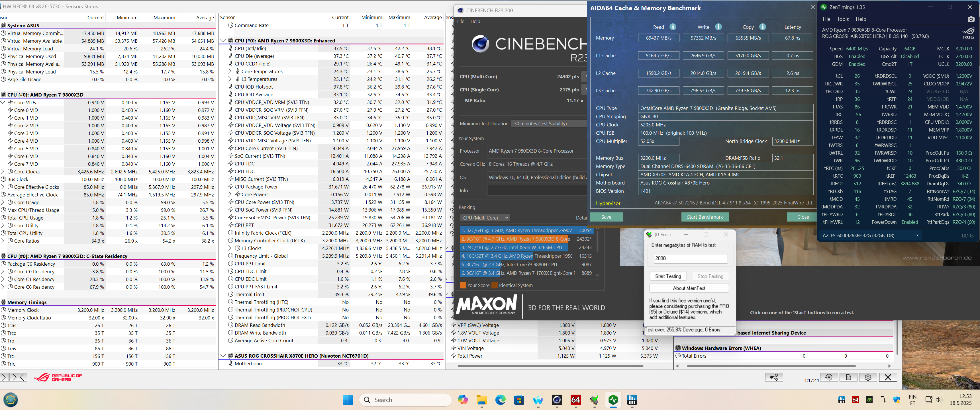Image resolution: width=980 pixels, height=410 pixels.
Task: Open Cinebench ranking CPU (Multi Core) dropdown
Action: pos(485,218)
